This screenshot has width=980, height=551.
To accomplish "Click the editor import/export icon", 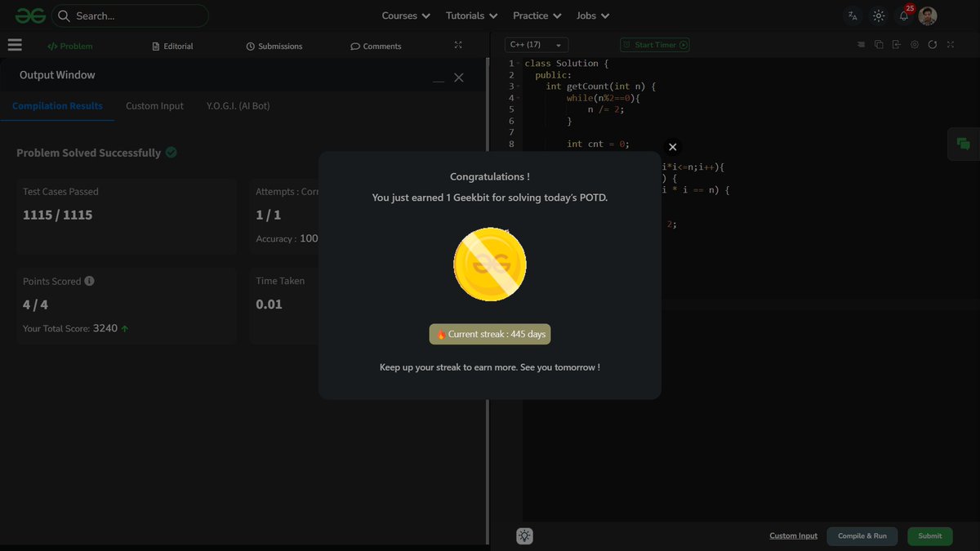I will [897, 45].
